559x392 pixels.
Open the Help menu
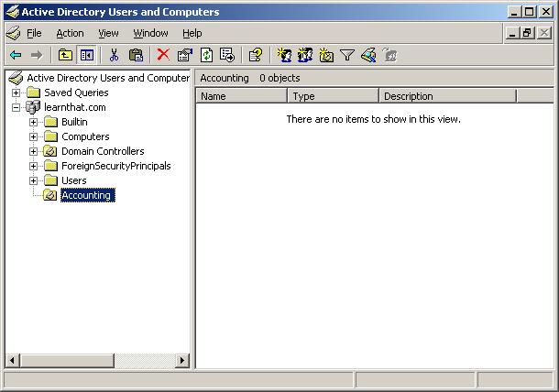pyautogui.click(x=192, y=33)
